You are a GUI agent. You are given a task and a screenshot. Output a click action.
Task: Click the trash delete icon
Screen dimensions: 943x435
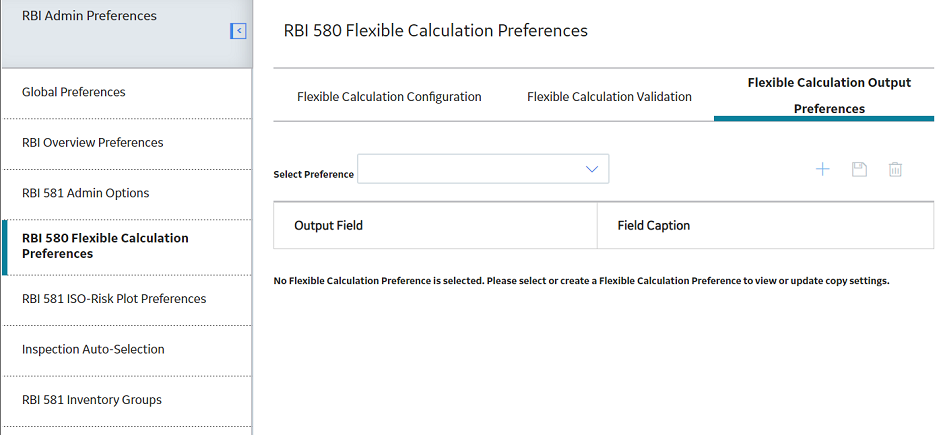895,170
